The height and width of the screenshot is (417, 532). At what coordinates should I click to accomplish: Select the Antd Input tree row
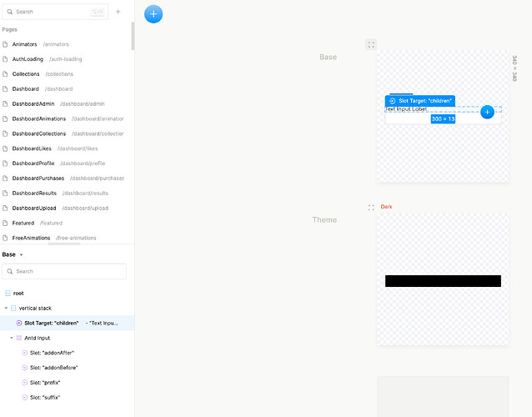(68, 338)
